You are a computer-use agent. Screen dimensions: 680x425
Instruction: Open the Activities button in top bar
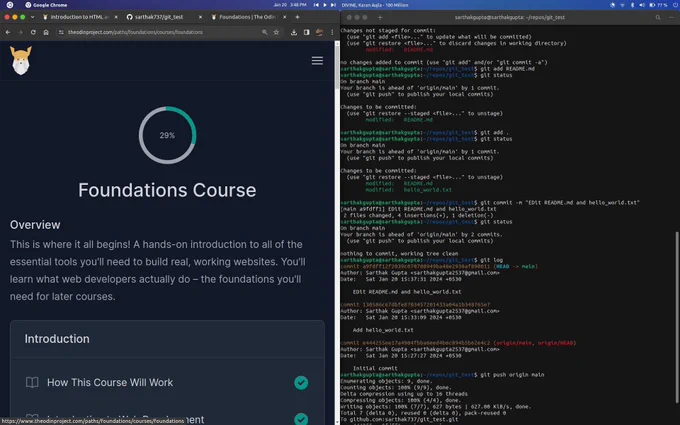click(10, 5)
